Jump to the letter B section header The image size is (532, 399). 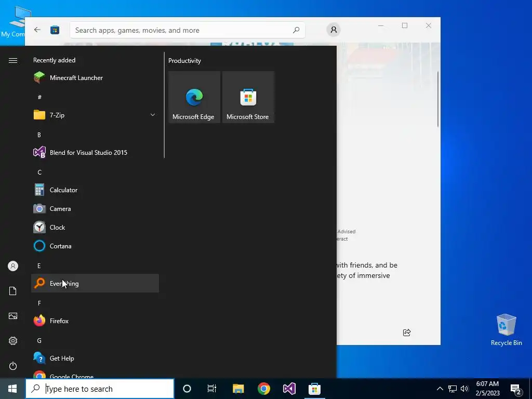point(39,135)
